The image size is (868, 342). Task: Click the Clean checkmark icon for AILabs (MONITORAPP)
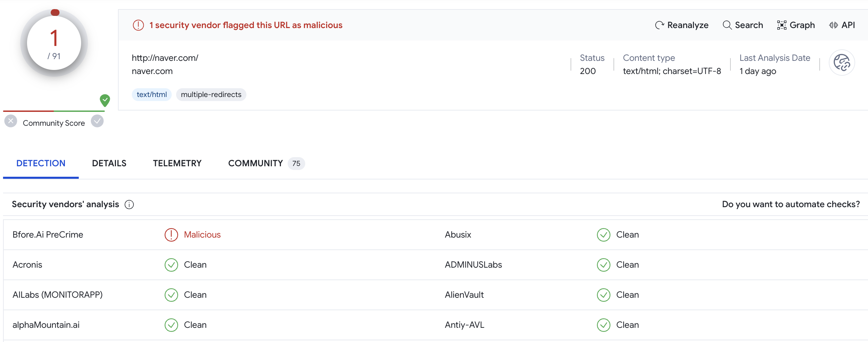(x=171, y=295)
